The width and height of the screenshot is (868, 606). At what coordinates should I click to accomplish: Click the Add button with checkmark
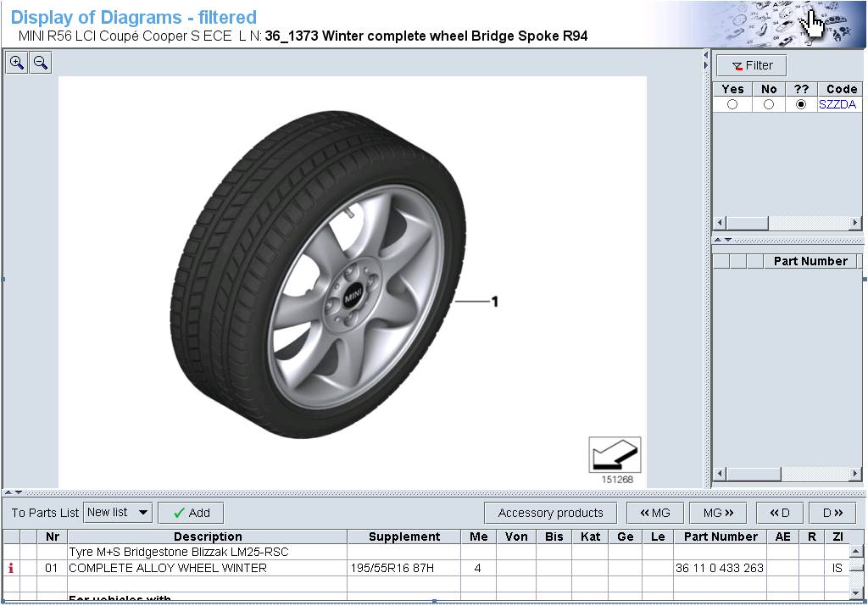[x=191, y=513]
